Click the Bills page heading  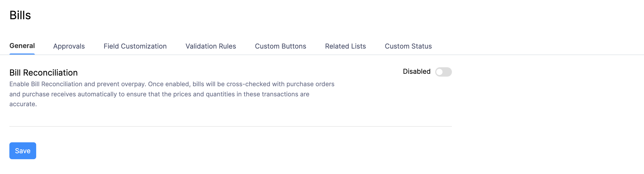20,15
